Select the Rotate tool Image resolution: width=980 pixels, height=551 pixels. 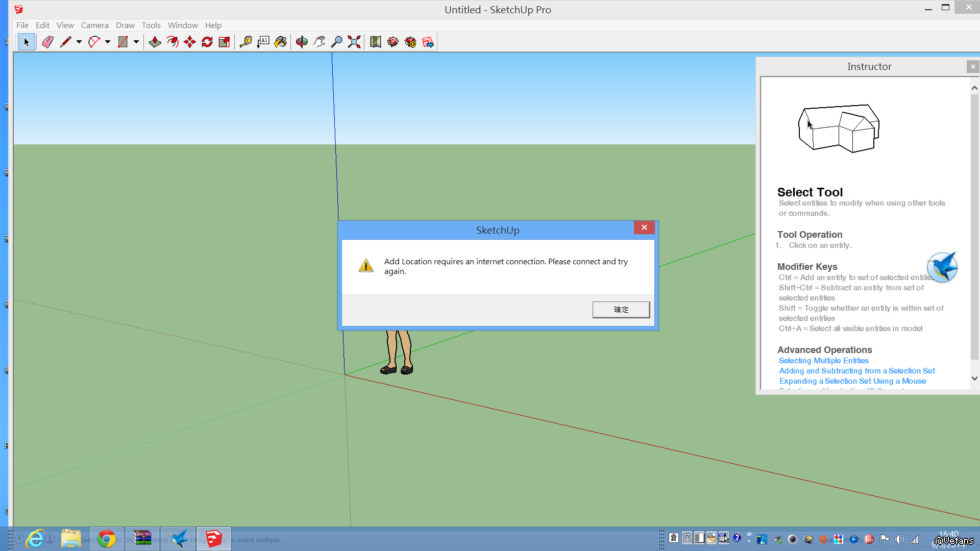[207, 42]
